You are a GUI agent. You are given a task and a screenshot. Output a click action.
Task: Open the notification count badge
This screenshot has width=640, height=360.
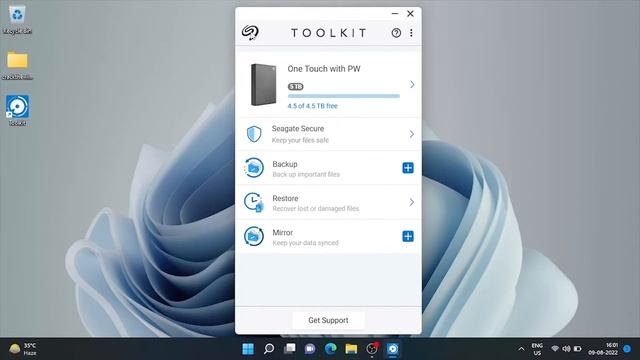(627, 349)
